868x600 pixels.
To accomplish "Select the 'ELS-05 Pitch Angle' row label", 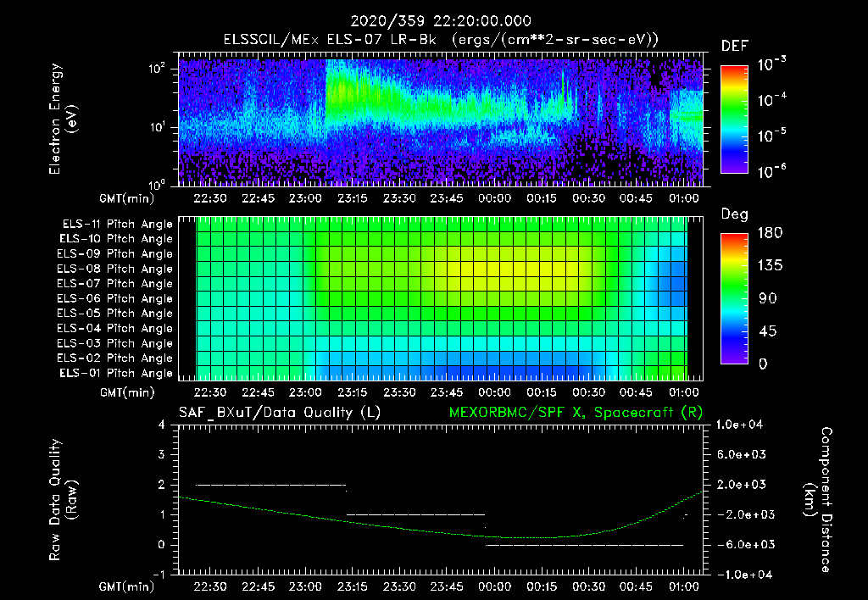I will [115, 314].
